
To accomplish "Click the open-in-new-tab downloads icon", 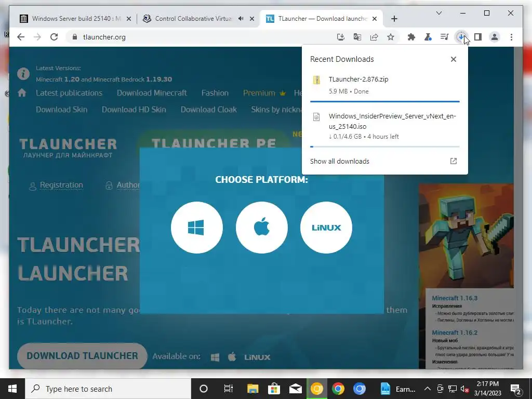I will pos(453,161).
